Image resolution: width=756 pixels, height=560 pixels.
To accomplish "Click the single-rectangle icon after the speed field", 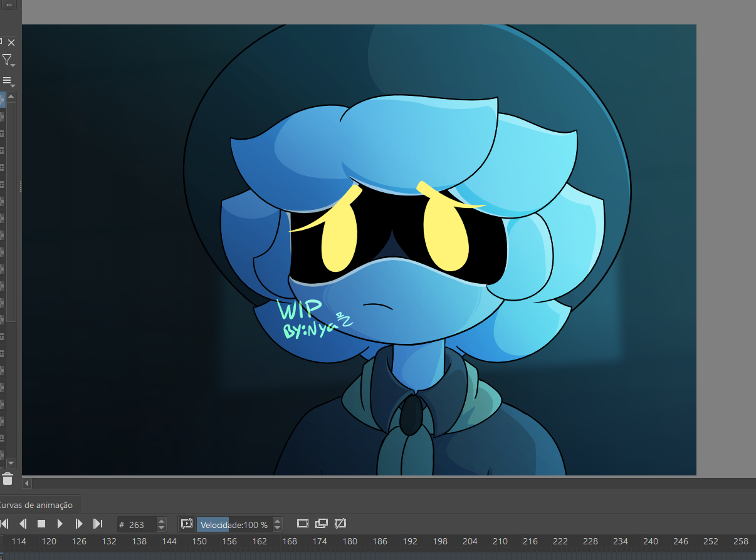I will 303,524.
